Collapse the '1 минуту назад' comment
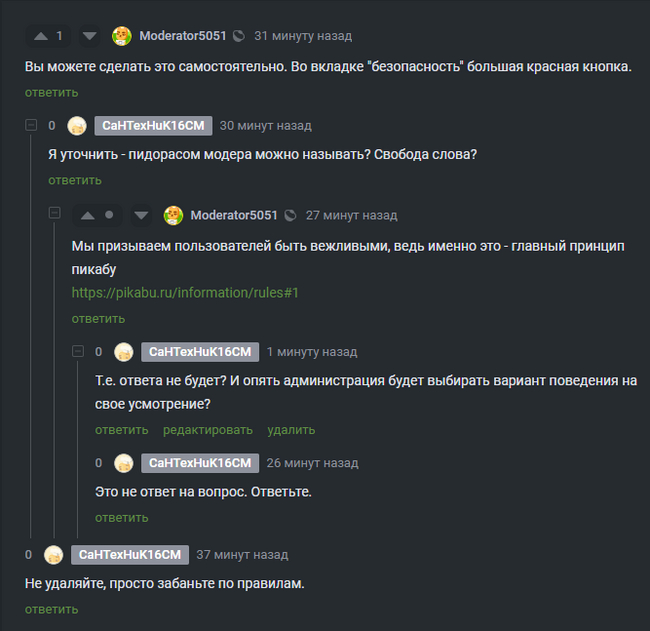This screenshot has width=650, height=631. click(x=79, y=351)
